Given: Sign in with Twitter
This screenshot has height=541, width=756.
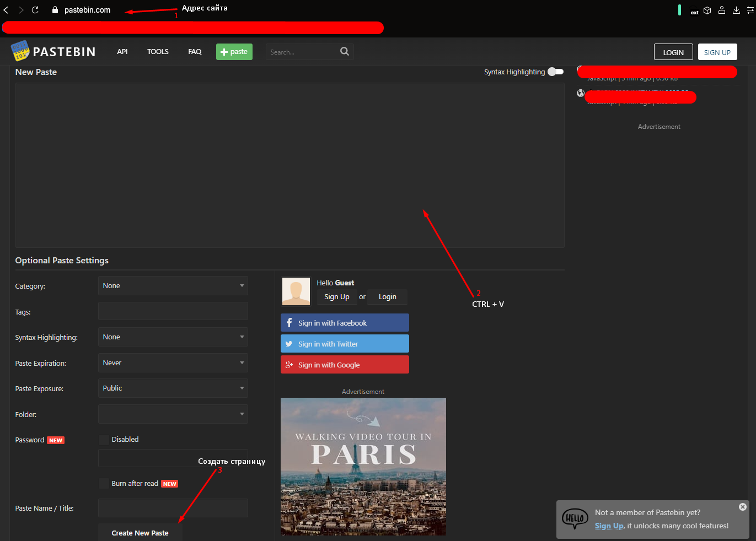Looking at the screenshot, I should (345, 344).
